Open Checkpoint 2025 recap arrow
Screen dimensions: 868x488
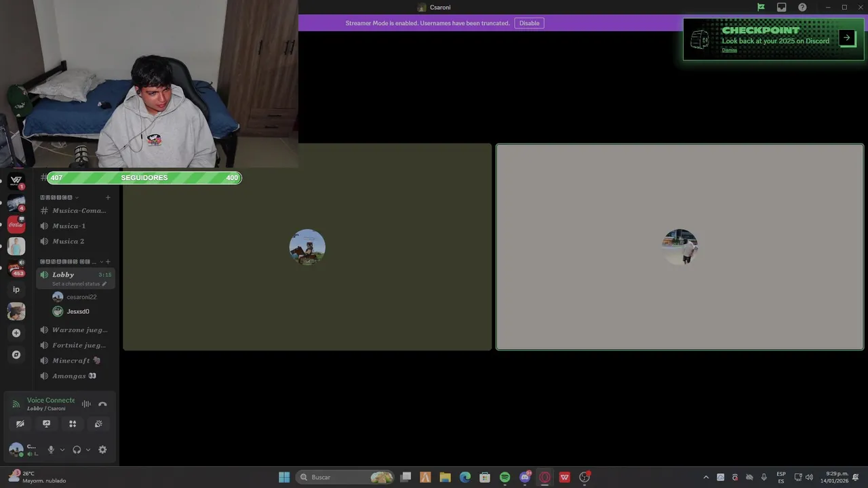click(846, 38)
